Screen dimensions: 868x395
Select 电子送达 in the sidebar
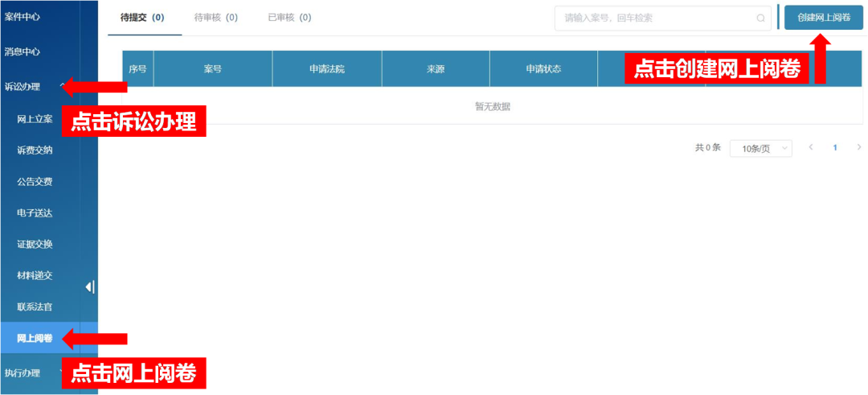(x=35, y=212)
